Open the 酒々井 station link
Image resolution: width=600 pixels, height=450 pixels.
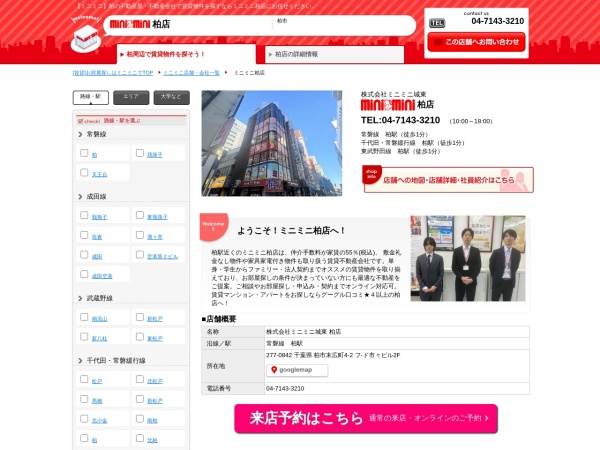155,237
